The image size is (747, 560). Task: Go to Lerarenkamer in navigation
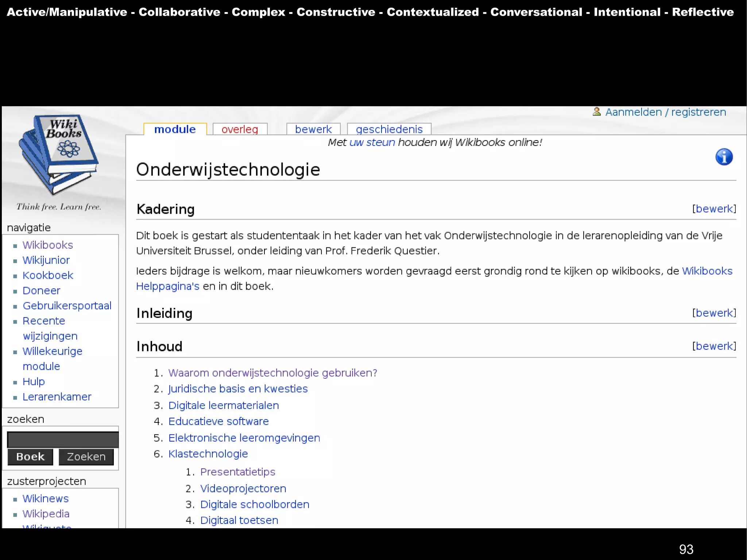pyautogui.click(x=57, y=397)
